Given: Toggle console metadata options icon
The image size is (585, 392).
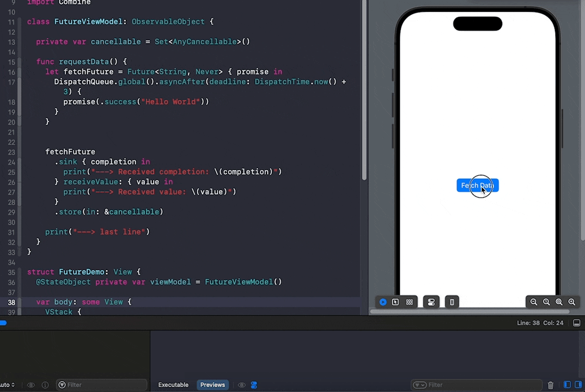Looking at the screenshot, I should click(254, 385).
